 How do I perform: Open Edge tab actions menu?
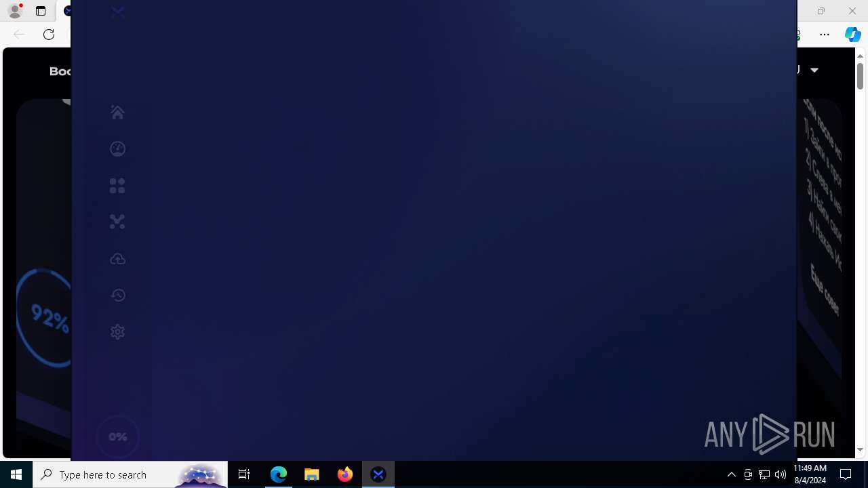pos(41,11)
